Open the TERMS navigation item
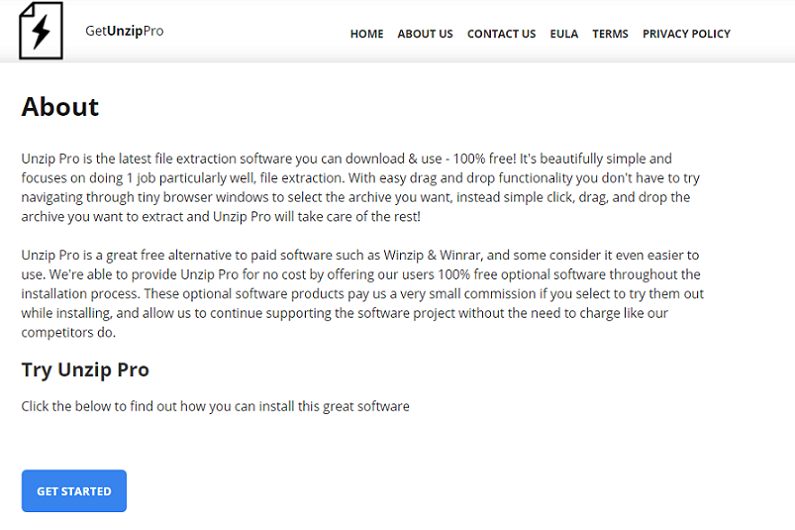The image size is (795, 530). 610,34
